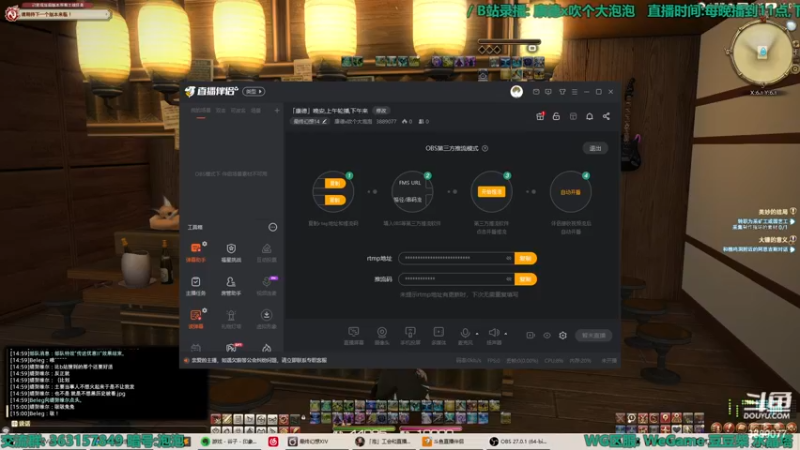Open the grayed tool right of 福星挑战
Screen dimensions: 800x450
[x=266, y=252]
